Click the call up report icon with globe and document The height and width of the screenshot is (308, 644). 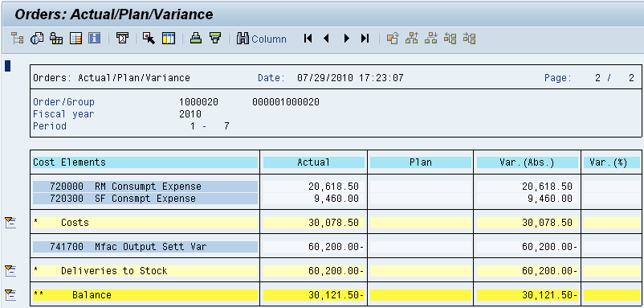click(37, 39)
